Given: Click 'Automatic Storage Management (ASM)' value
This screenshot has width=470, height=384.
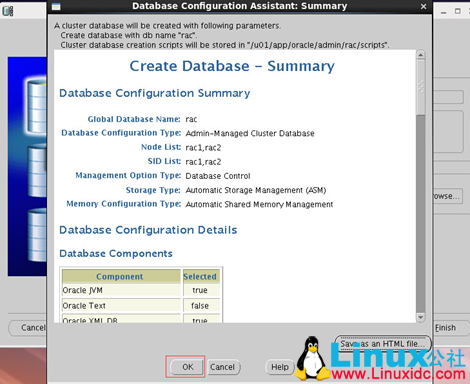Looking at the screenshot, I should tap(256, 190).
